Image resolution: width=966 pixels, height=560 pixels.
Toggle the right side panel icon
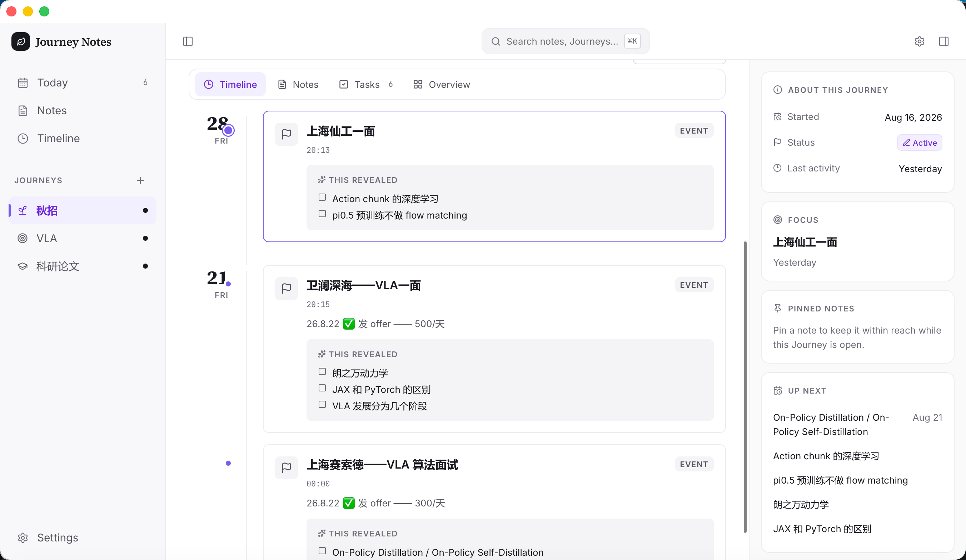coord(944,41)
